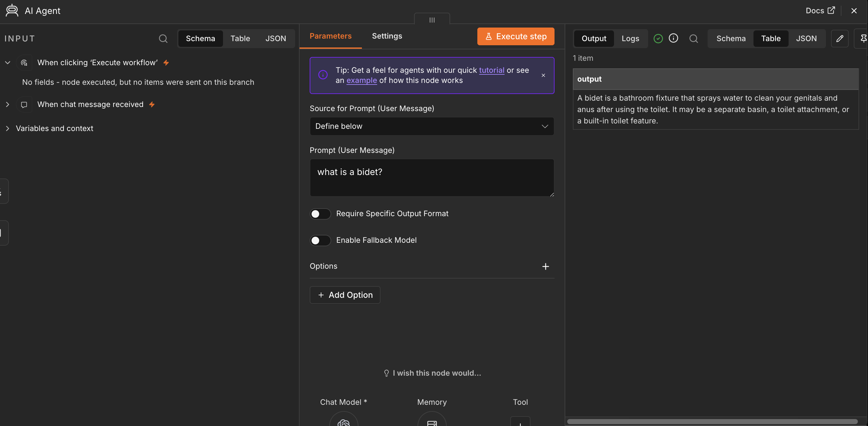Image resolution: width=868 pixels, height=426 pixels.
Task: Toggle Require Specific Output Format
Action: tap(320, 214)
